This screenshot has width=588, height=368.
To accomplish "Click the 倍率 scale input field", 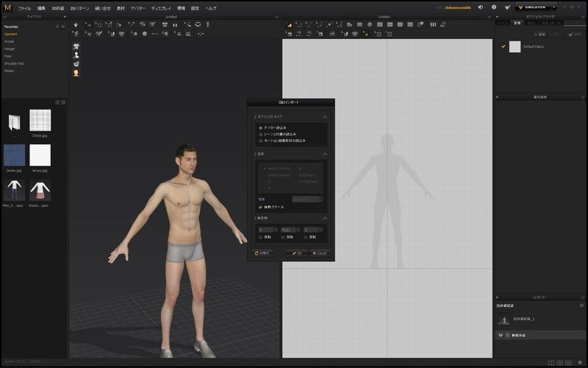I will [x=307, y=199].
